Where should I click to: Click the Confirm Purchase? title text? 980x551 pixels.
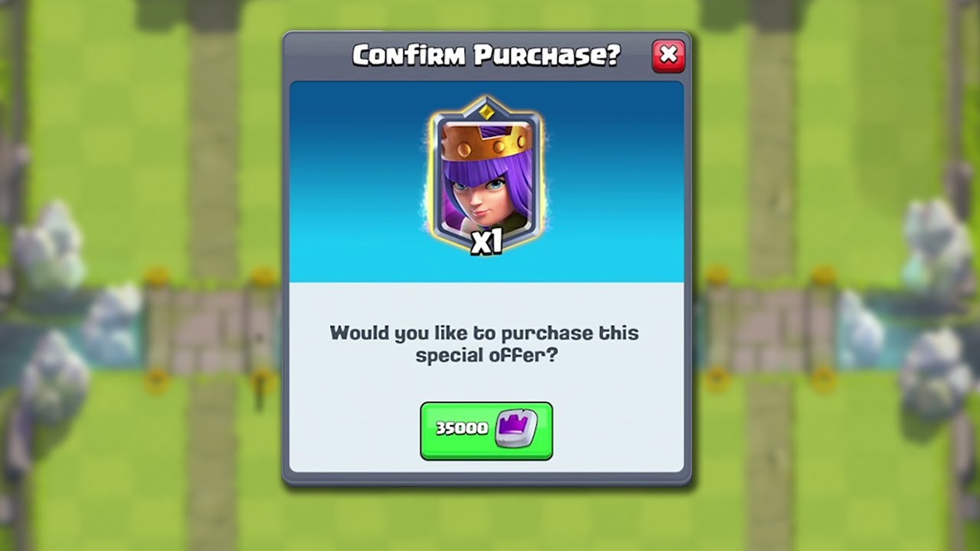coord(485,56)
